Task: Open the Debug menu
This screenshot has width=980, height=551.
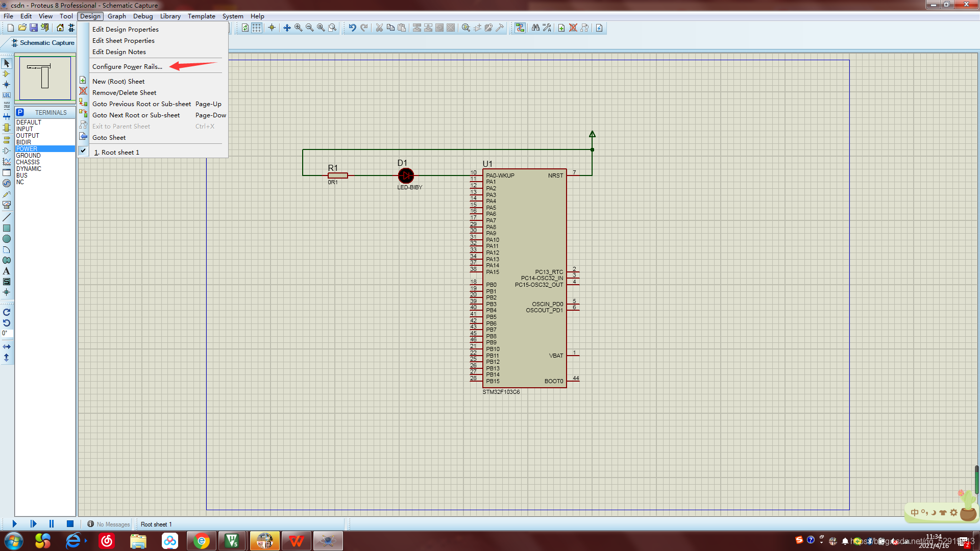Action: coord(143,16)
